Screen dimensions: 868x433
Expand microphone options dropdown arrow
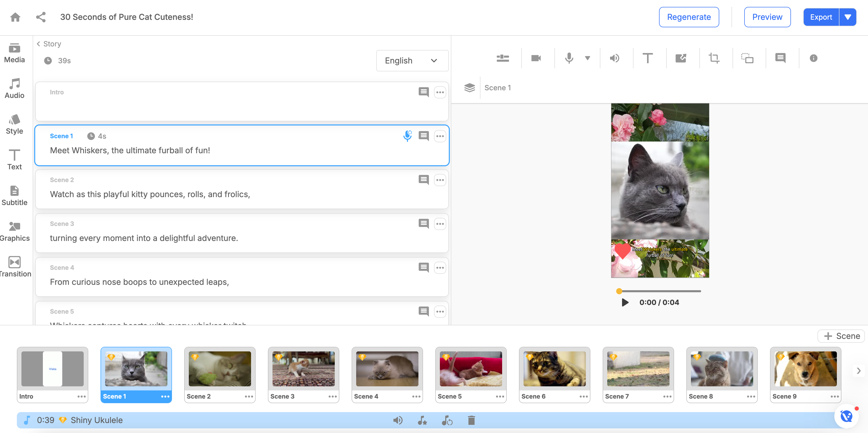tap(587, 58)
